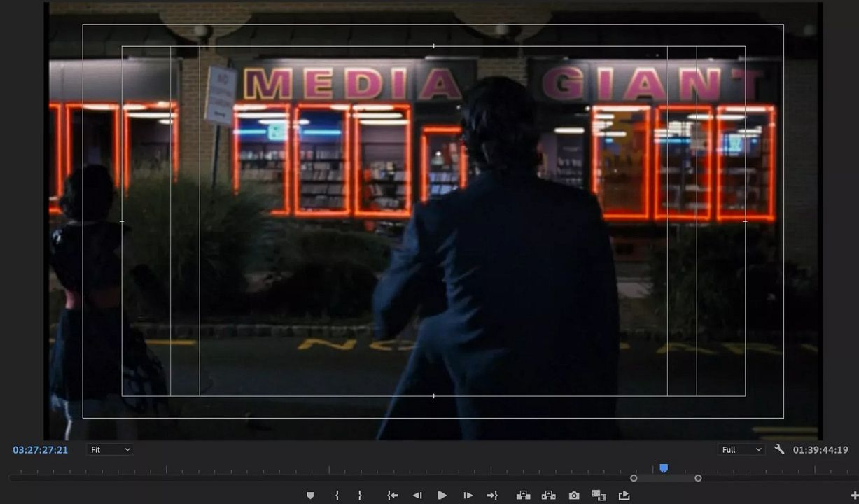Click the Go to In Point icon

tap(393, 495)
